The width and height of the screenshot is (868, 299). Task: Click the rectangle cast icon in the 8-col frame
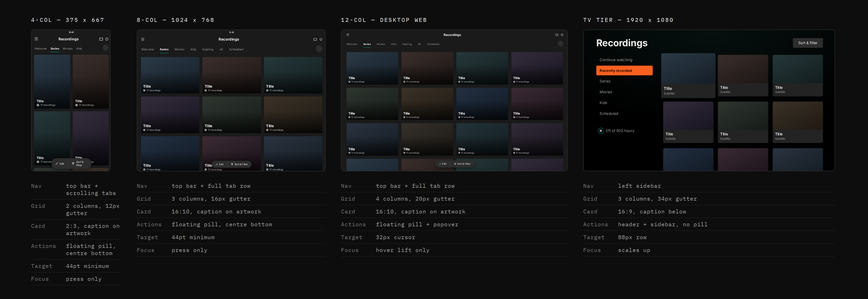tap(315, 40)
